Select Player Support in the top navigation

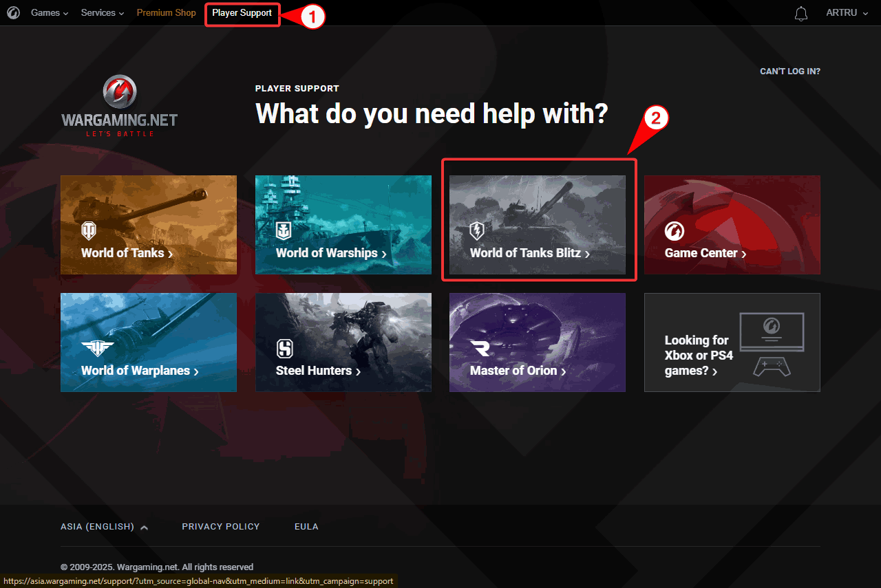[x=242, y=13]
